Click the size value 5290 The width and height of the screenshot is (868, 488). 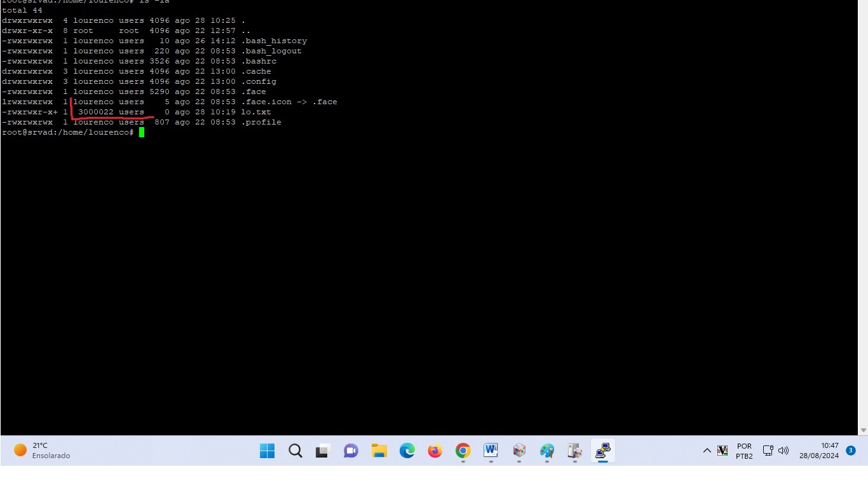coord(159,91)
